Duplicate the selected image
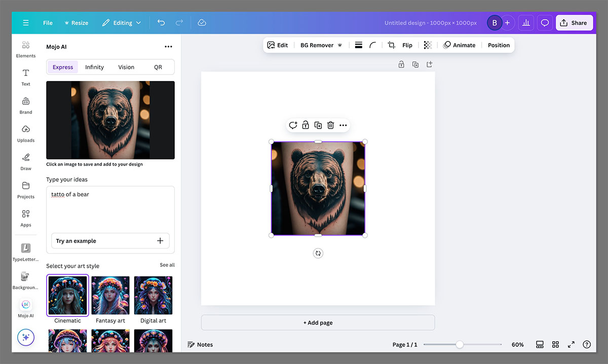 tap(318, 125)
